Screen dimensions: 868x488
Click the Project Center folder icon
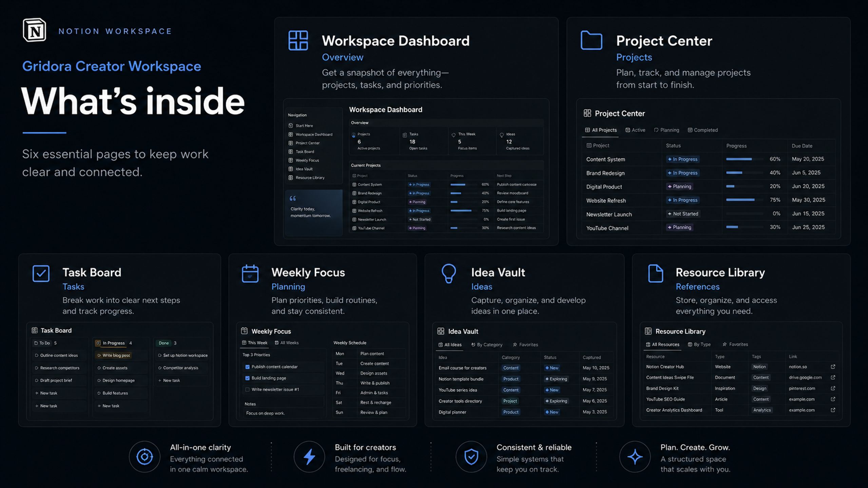click(591, 40)
